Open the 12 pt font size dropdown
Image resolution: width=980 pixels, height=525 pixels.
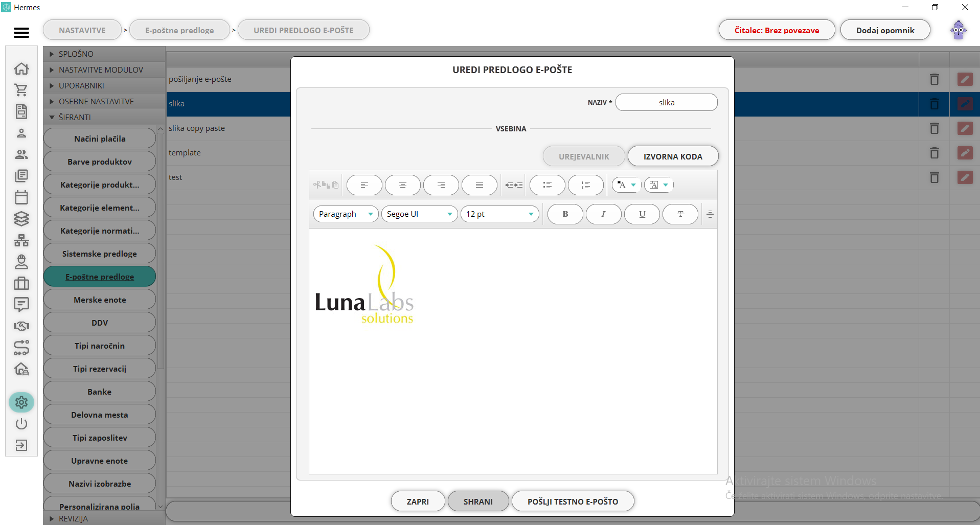coord(500,214)
